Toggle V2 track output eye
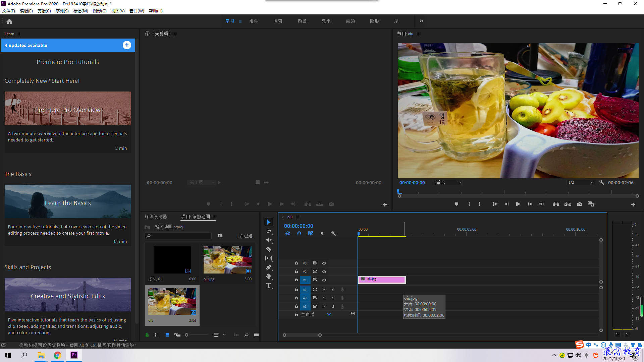The width and height of the screenshot is (644, 362). point(324,271)
